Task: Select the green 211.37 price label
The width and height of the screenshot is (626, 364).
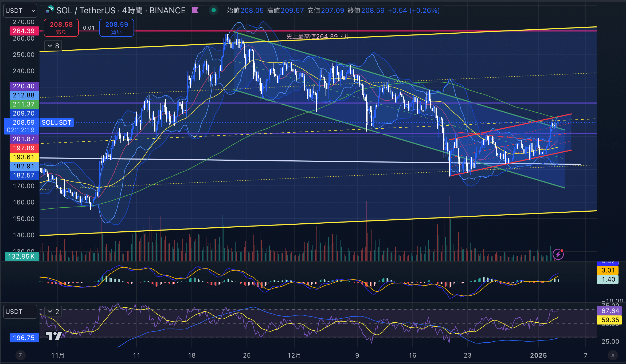Action: pyautogui.click(x=24, y=104)
